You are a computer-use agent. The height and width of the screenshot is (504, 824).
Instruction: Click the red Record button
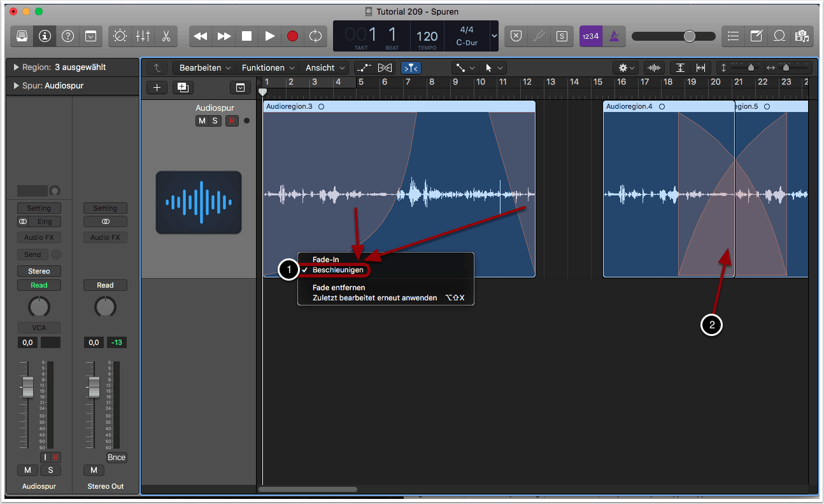coord(292,36)
